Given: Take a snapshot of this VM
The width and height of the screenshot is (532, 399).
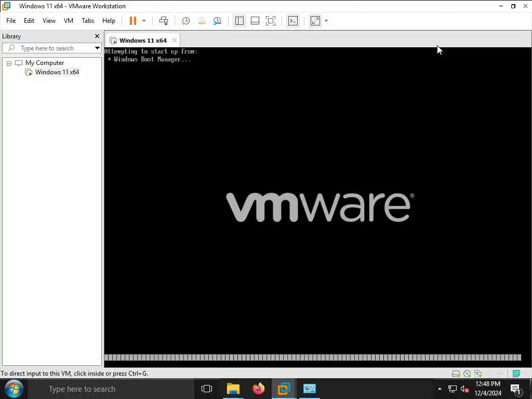Looking at the screenshot, I should pos(185,21).
